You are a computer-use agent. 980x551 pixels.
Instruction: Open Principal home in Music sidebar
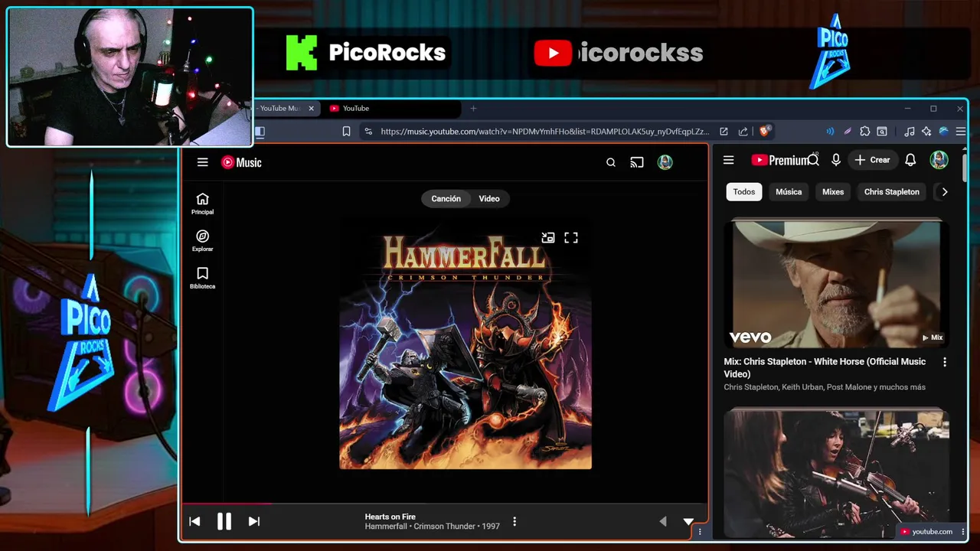[202, 204]
